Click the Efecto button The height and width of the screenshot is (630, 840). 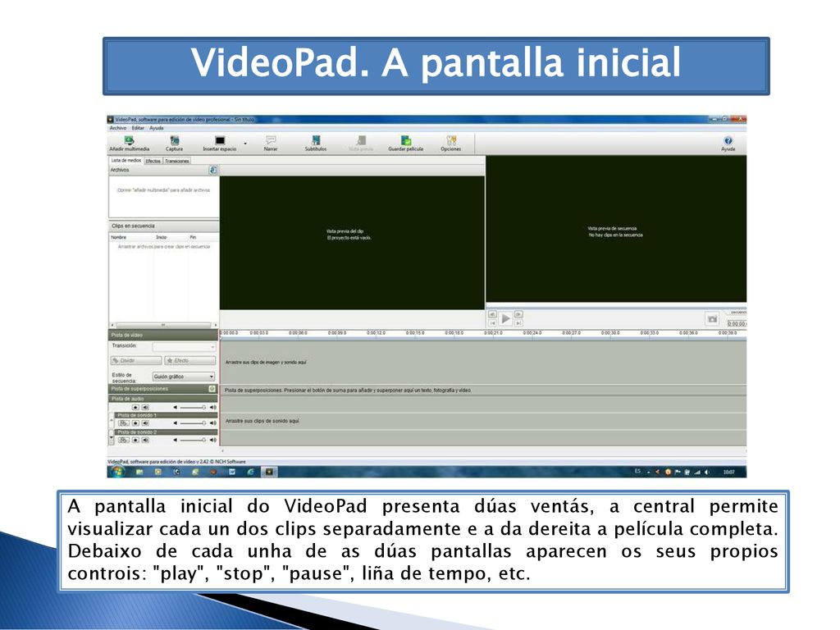190,361
